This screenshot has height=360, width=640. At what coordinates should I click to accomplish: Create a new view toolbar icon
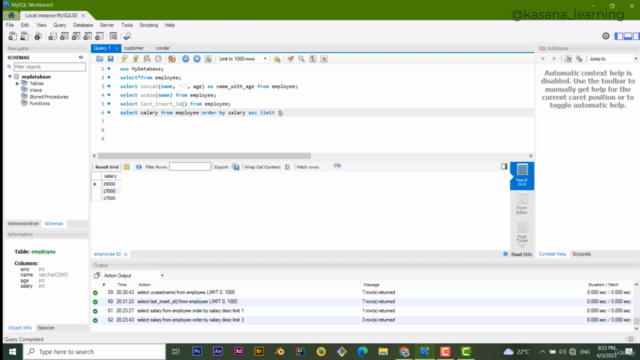point(76,36)
